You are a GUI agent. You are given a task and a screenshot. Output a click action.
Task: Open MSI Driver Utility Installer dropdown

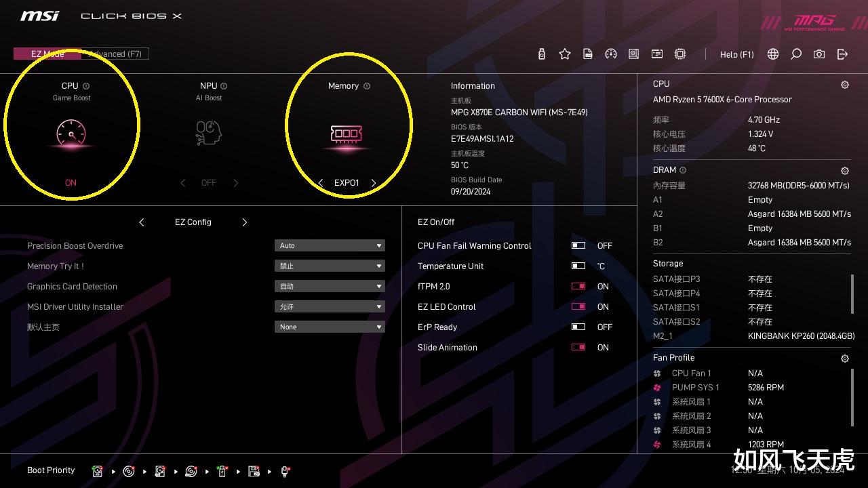pyautogui.click(x=330, y=306)
